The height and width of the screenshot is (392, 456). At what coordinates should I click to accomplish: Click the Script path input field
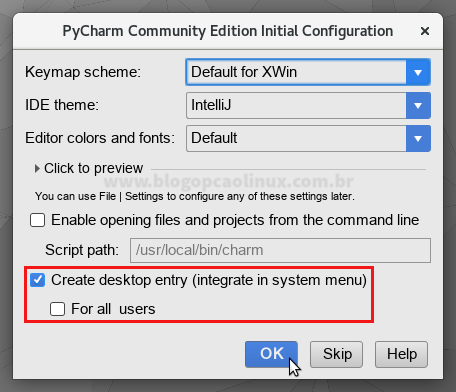pyautogui.click(x=280, y=250)
